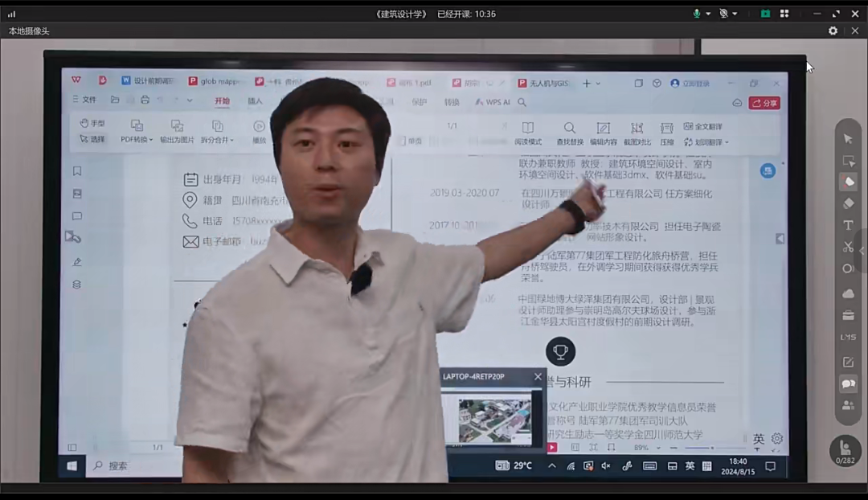Collapse the side toolbar with chevron
Screen dimensions: 868x500
pyautogui.click(x=862, y=250)
